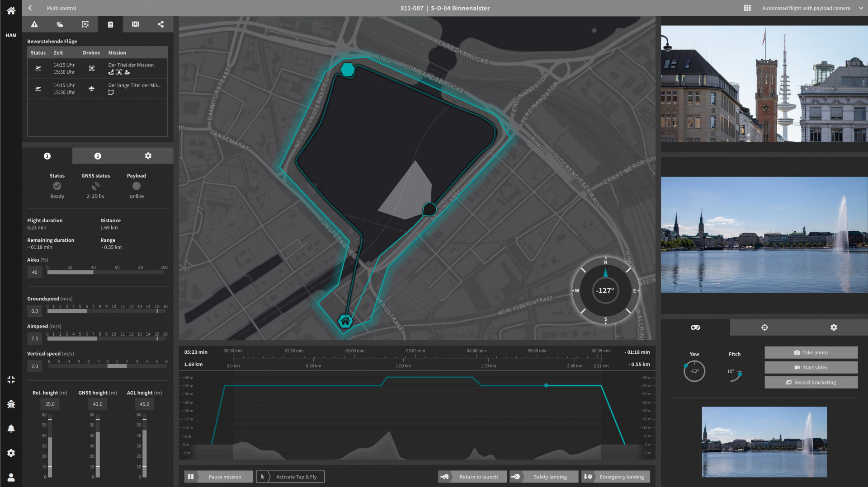Image resolution: width=868 pixels, height=487 pixels.
Task: Select the camera target crosshair tab
Action: [x=764, y=328]
